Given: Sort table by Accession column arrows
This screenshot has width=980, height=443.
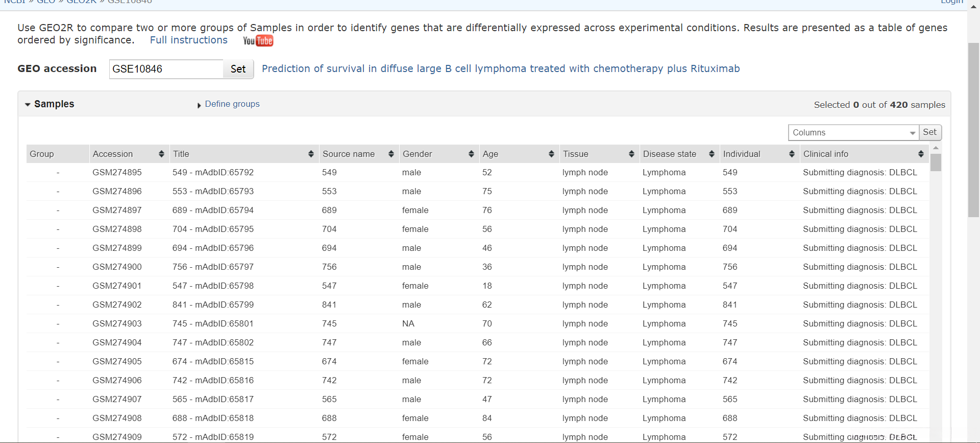Looking at the screenshot, I should (x=161, y=154).
